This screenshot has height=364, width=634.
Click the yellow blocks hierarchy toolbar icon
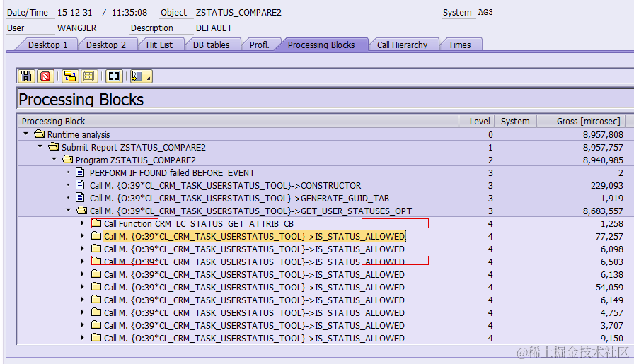point(70,76)
